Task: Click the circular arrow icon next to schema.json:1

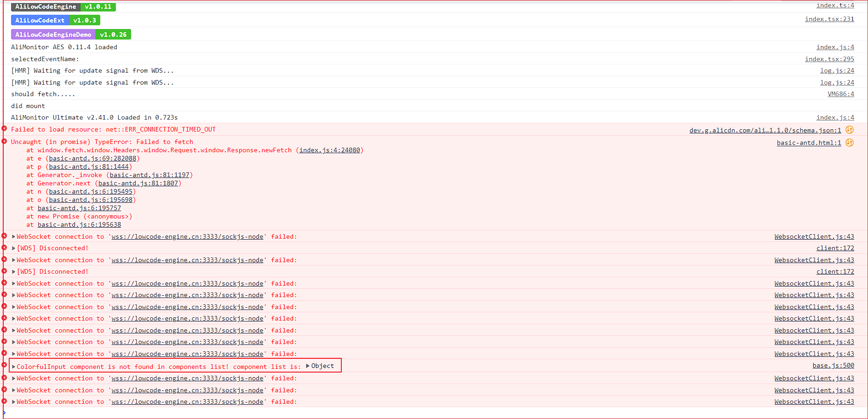Action: [850, 130]
